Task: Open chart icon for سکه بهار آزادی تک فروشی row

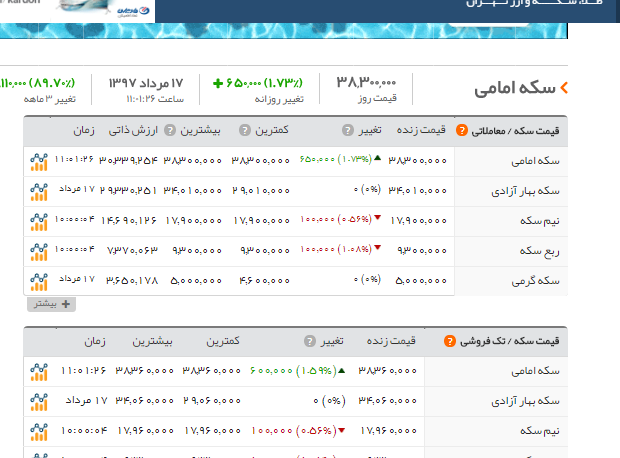Action: (x=39, y=402)
